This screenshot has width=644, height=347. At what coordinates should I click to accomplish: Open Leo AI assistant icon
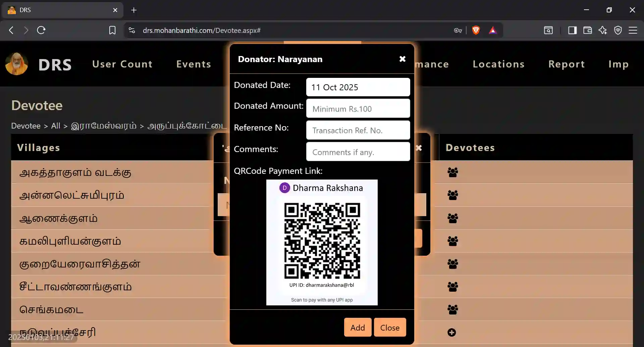tap(603, 30)
